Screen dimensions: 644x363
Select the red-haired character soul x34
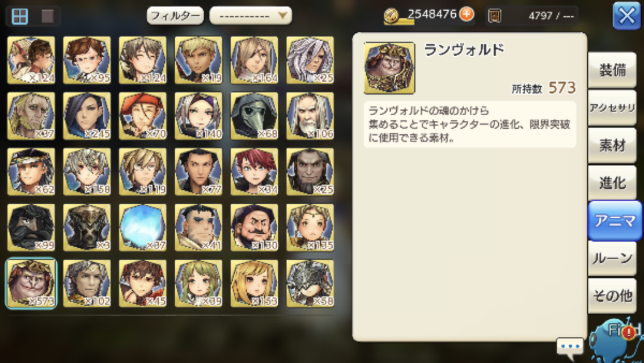point(254,172)
